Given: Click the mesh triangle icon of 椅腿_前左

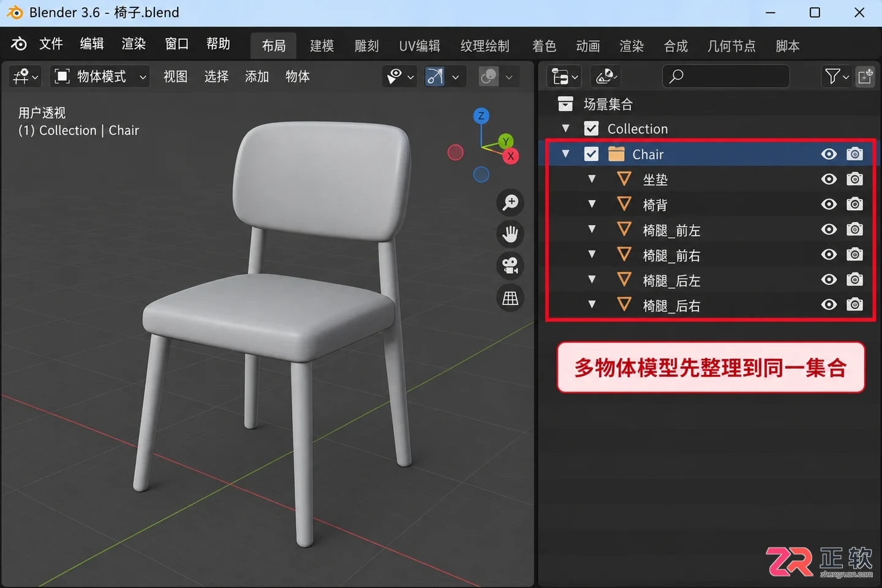Looking at the screenshot, I should coord(624,230).
